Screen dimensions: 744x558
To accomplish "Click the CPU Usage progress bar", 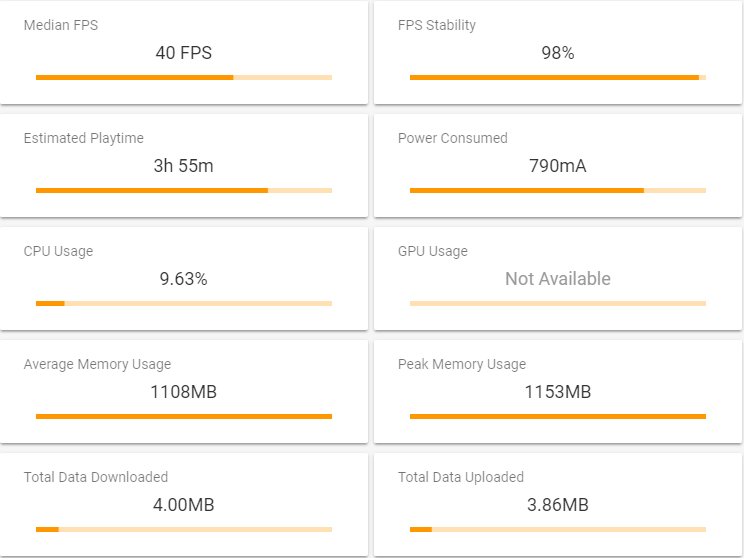I will click(x=184, y=303).
